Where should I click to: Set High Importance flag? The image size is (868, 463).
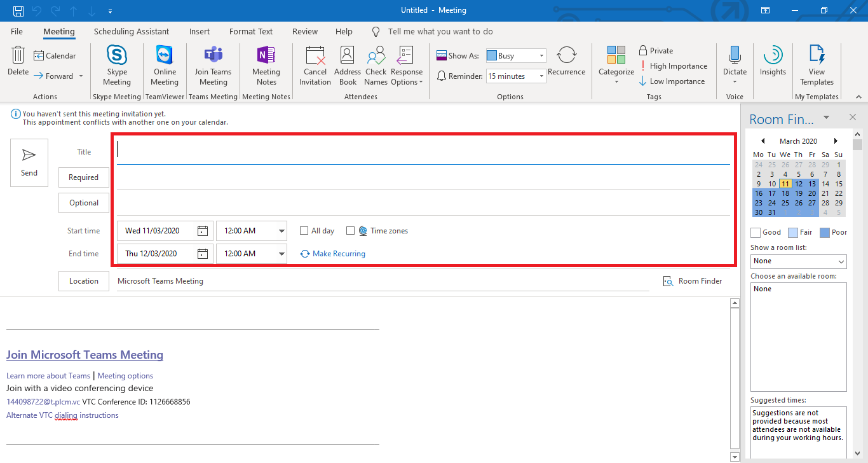point(673,66)
